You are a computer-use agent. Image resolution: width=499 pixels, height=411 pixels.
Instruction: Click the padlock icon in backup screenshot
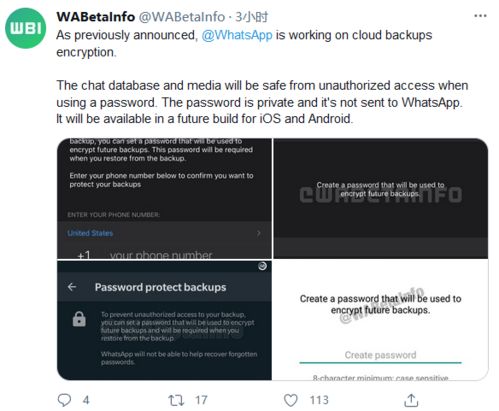pos(79,319)
